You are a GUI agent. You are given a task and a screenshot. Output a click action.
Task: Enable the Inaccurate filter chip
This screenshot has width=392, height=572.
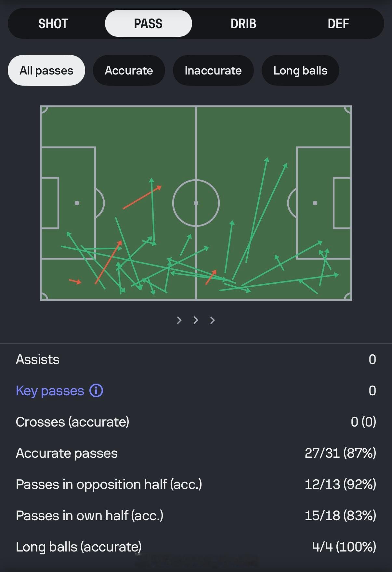pyautogui.click(x=213, y=71)
